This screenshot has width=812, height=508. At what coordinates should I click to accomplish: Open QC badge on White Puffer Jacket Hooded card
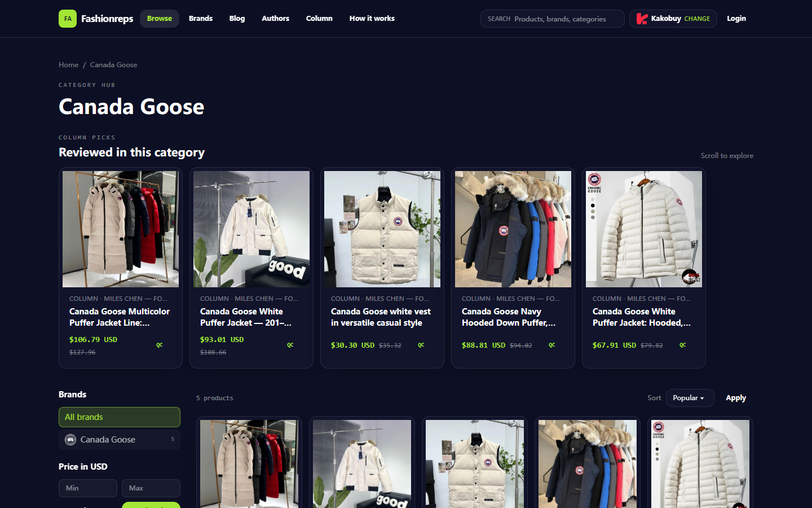[683, 345]
